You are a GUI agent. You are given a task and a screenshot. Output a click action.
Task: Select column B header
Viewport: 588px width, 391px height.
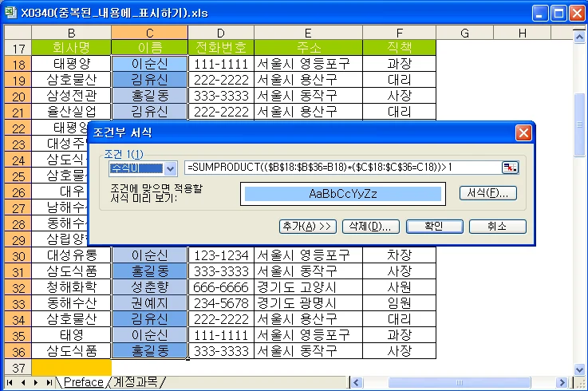coord(71,33)
